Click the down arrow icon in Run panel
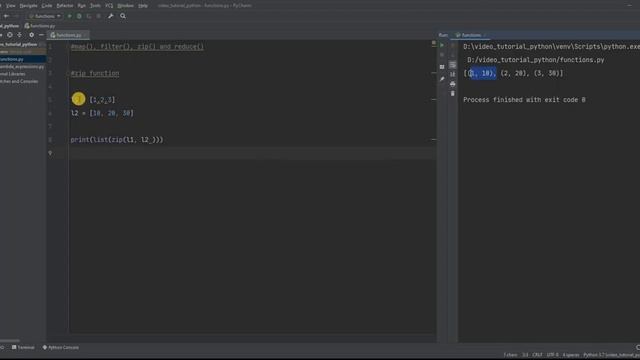Screen dimensions: 640x360 coord(453,55)
